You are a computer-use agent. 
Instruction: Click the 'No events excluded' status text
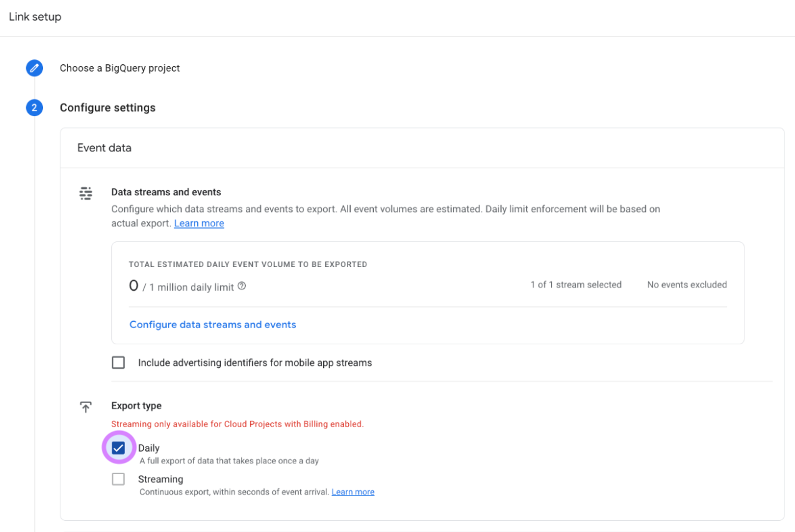pyautogui.click(x=686, y=284)
